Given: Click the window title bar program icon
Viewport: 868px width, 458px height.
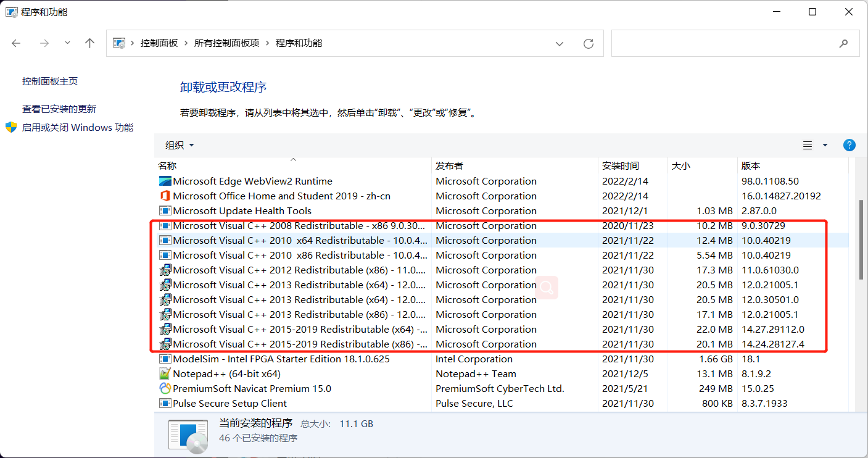Looking at the screenshot, I should (x=12, y=12).
